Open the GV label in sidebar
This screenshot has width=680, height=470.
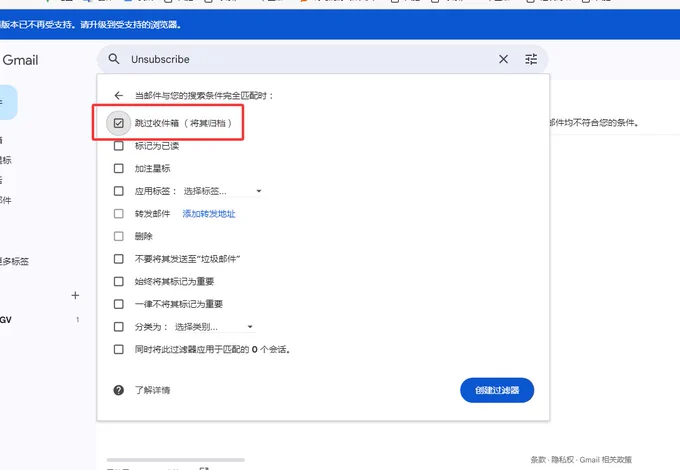[6, 320]
